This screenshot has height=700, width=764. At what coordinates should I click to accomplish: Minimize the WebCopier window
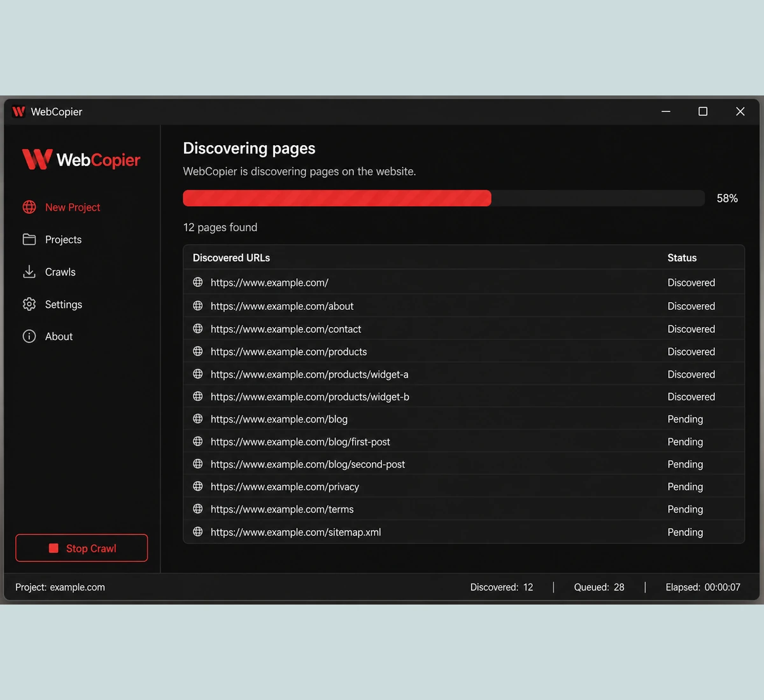(666, 111)
